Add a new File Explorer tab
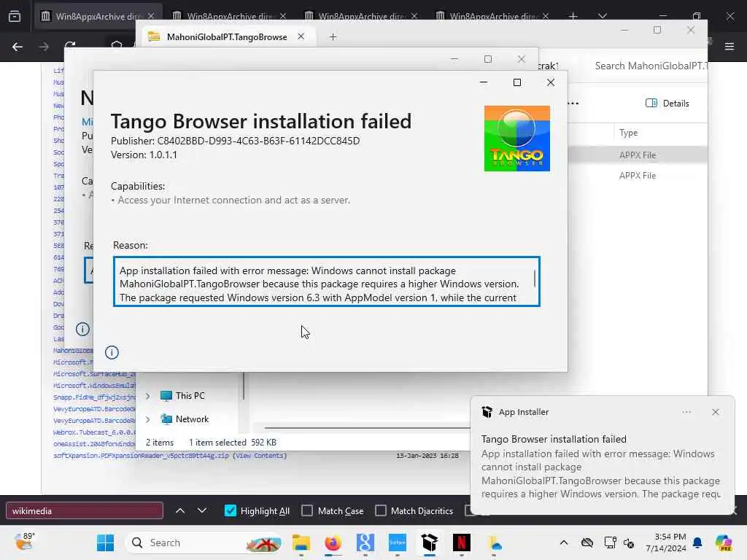This screenshot has width=747, height=560. coord(333,37)
